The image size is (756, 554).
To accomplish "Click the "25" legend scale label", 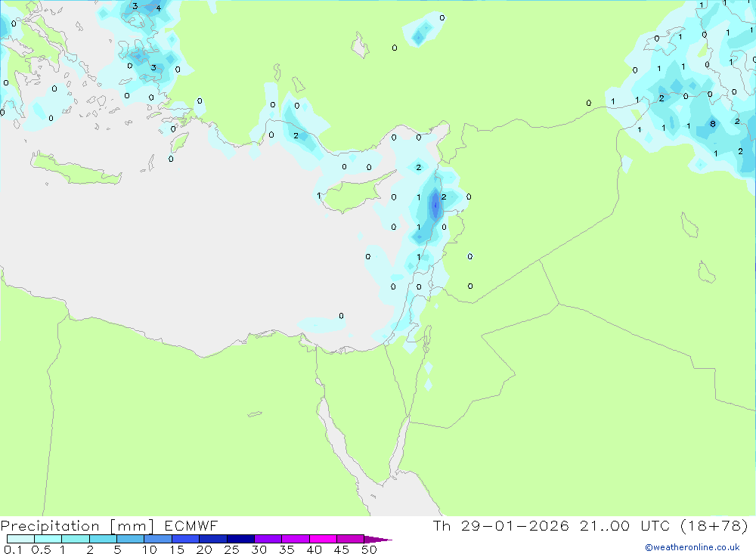I will (x=232, y=549).
